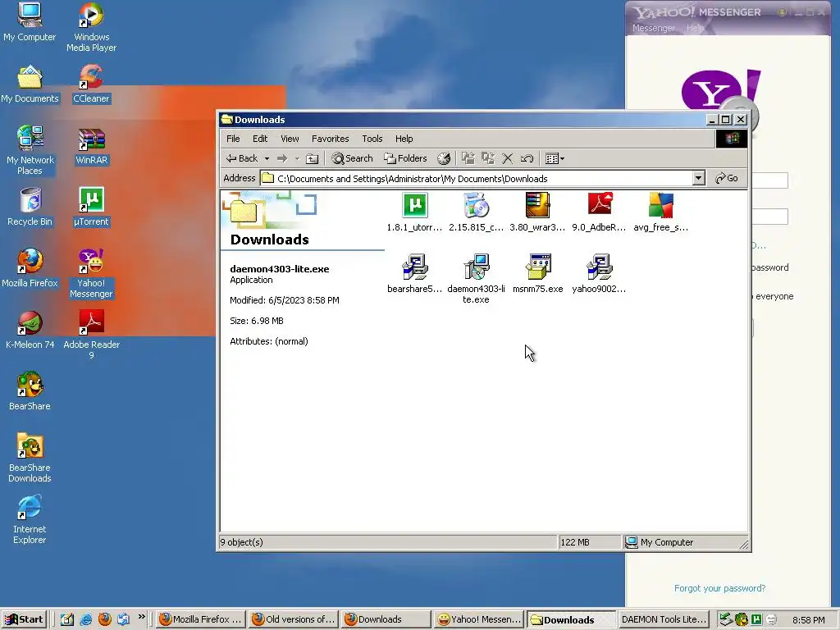Viewport: 840px width, 630px height.
Task: Select the 3.80_wrar3... WinRAR installer file
Action: point(537,206)
